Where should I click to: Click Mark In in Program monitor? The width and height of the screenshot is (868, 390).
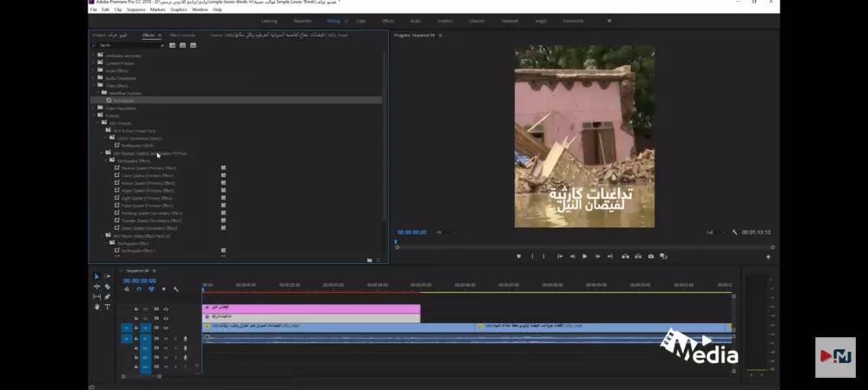pyautogui.click(x=532, y=256)
